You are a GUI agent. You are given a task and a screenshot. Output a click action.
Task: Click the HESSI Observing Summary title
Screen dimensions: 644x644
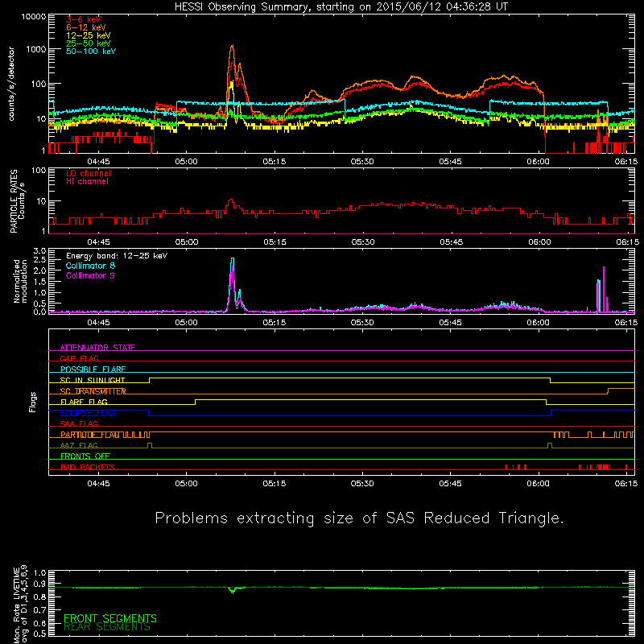click(341, 7)
